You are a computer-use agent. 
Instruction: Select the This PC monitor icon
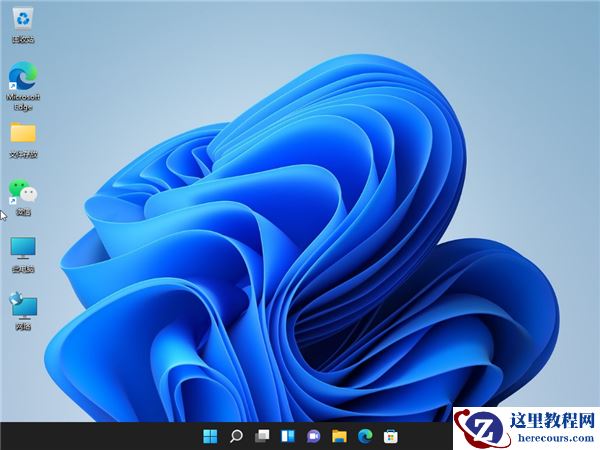(x=23, y=249)
